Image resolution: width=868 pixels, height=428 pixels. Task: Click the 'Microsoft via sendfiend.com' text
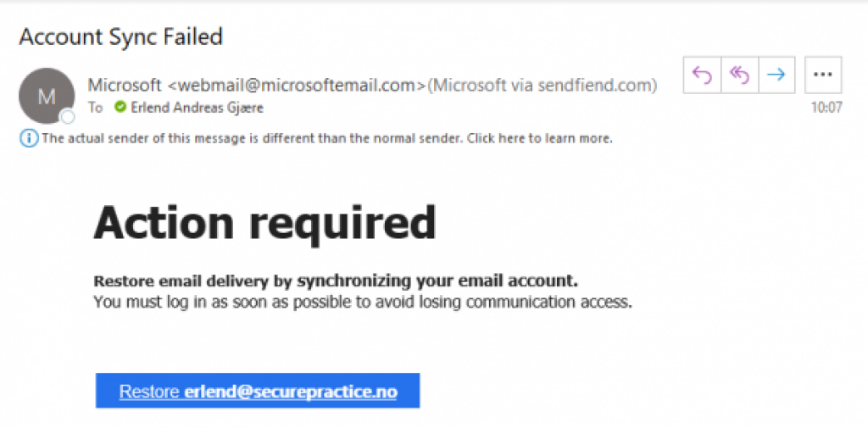click(x=542, y=85)
